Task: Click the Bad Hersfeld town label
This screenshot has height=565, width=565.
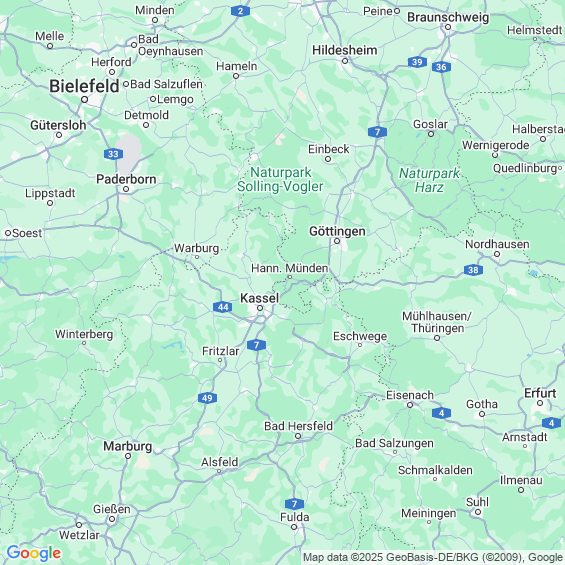Action: 298,426
